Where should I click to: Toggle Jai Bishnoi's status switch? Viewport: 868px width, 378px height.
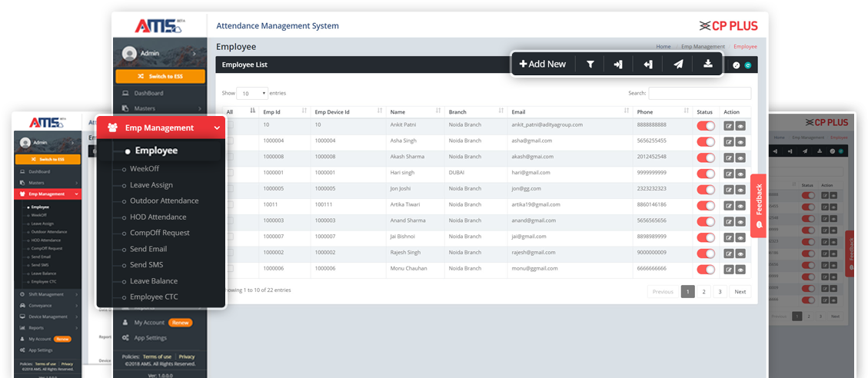click(707, 238)
